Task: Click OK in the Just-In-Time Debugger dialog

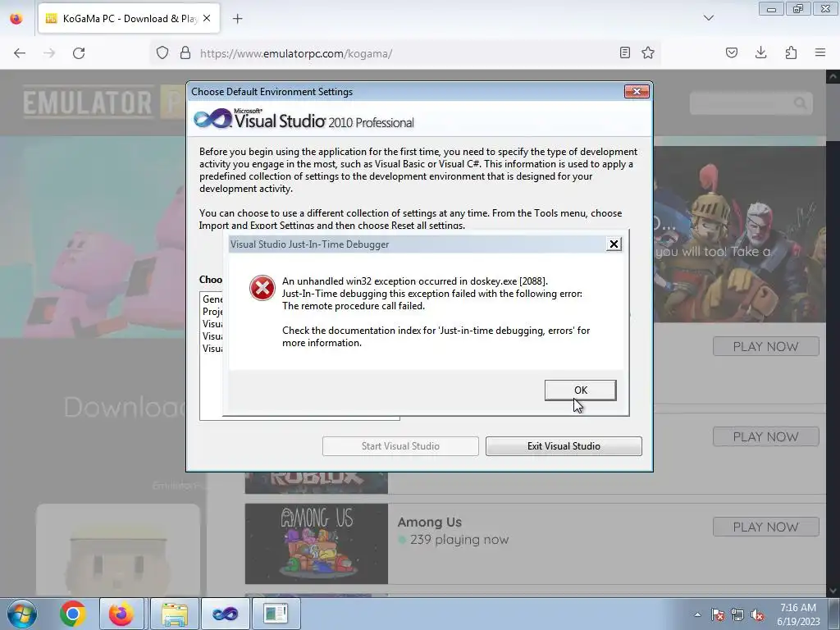Action: pos(580,390)
